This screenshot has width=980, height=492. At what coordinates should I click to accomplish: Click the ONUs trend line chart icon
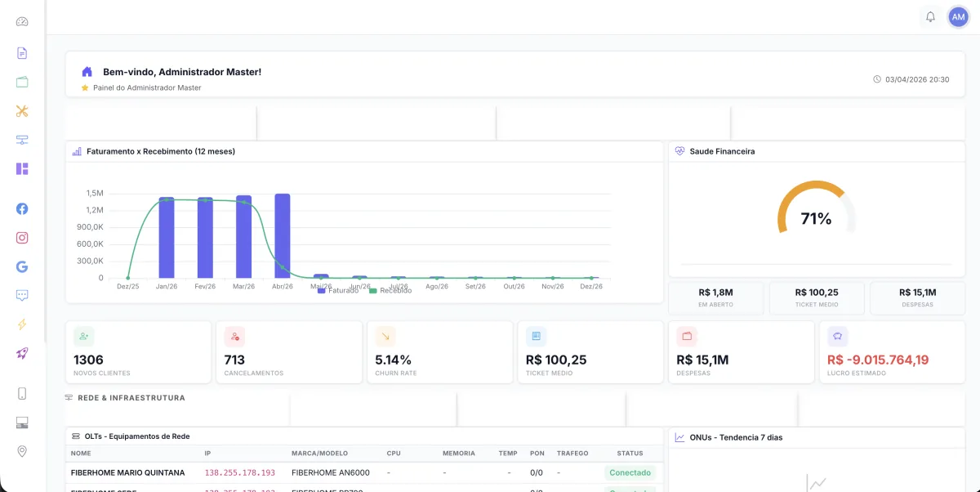tap(679, 437)
